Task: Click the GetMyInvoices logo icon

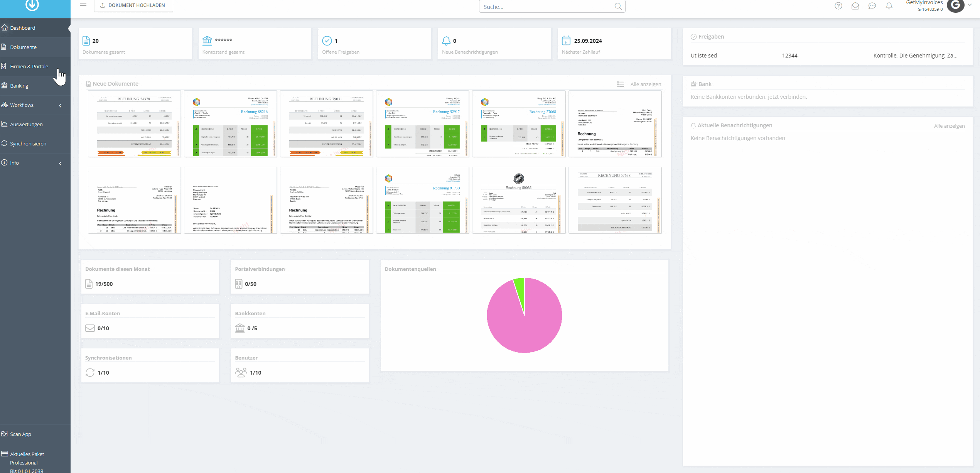Action: coord(32,5)
